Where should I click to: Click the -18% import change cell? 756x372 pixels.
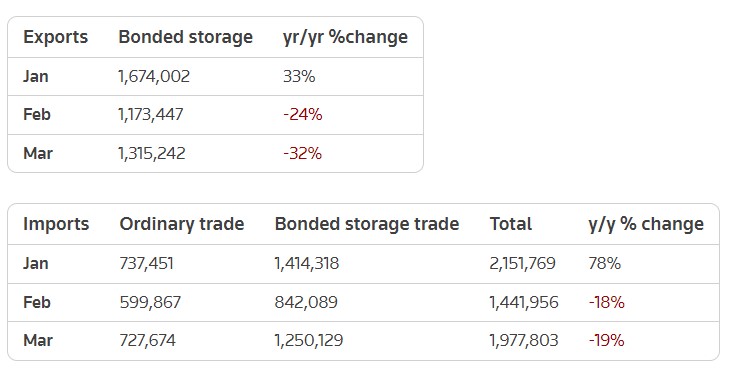coord(607,302)
